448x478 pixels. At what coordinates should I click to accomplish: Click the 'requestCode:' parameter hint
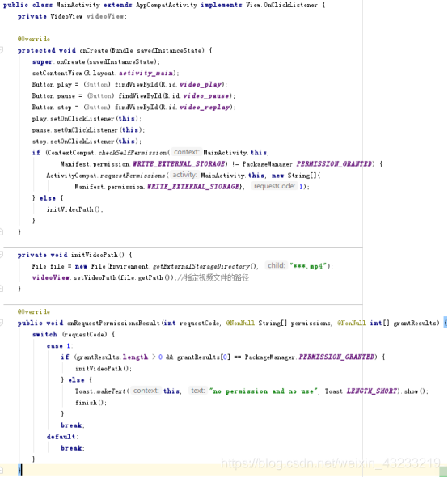click(274, 186)
